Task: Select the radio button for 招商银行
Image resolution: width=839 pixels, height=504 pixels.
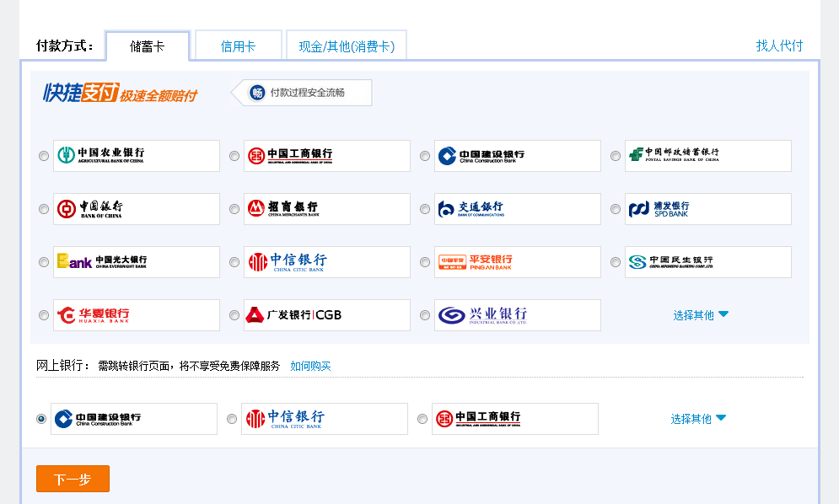Action: point(234,209)
